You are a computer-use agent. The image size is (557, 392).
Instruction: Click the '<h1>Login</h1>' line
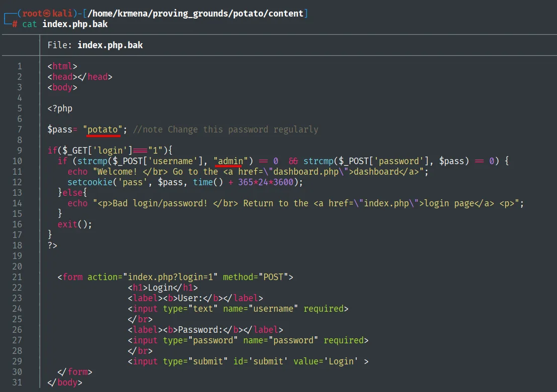(x=163, y=288)
